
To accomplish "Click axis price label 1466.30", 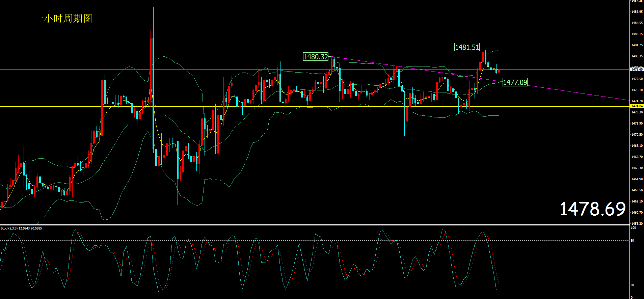I will pyautogui.click(x=637, y=168).
